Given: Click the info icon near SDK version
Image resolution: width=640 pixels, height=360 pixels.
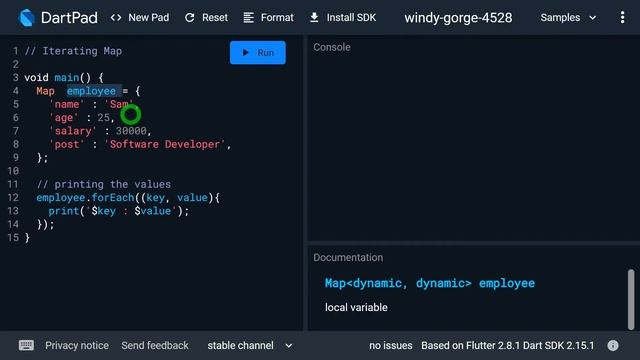Looking at the screenshot, I should click(613, 345).
